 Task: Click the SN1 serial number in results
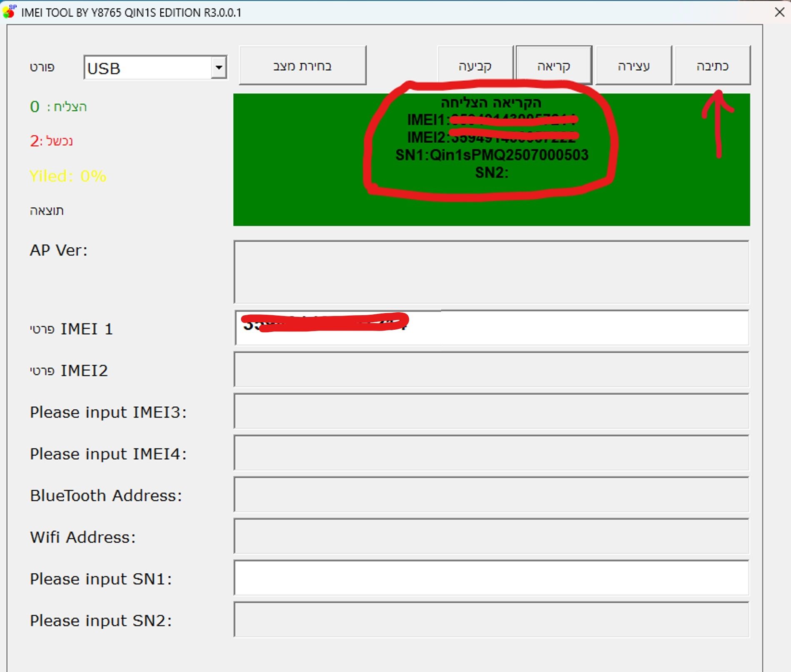pyautogui.click(x=492, y=155)
